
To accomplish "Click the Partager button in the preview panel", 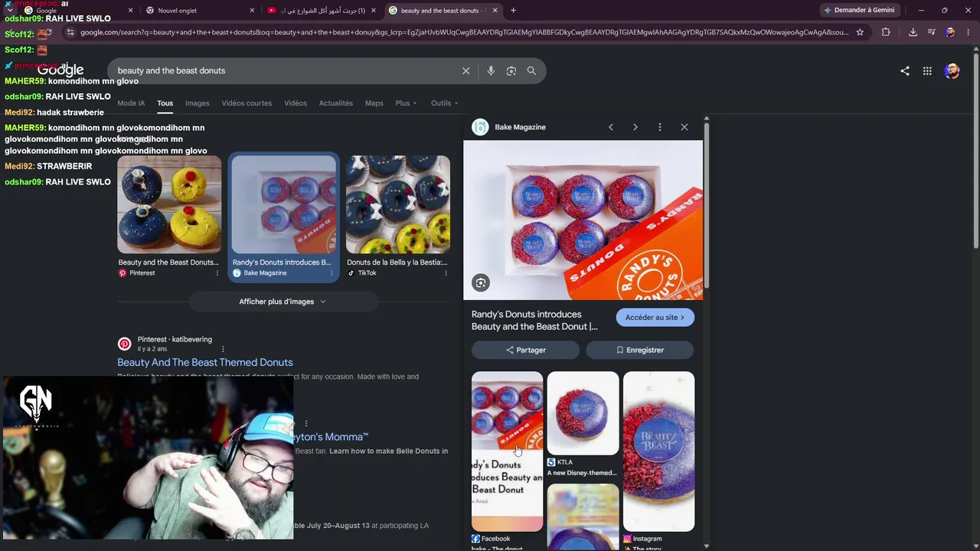I will pyautogui.click(x=525, y=350).
